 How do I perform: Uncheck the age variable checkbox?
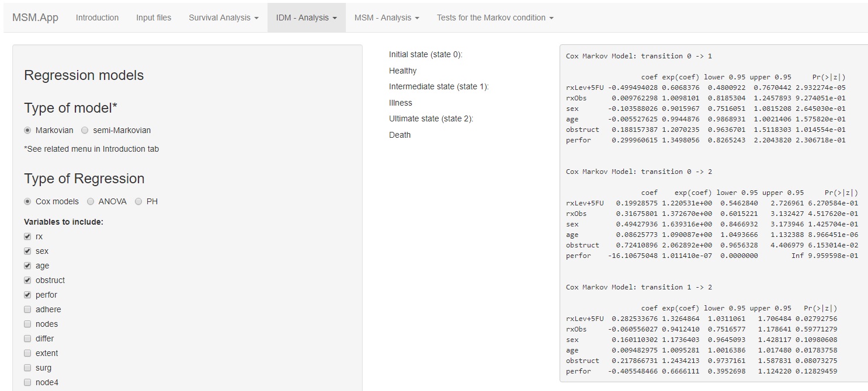click(27, 266)
